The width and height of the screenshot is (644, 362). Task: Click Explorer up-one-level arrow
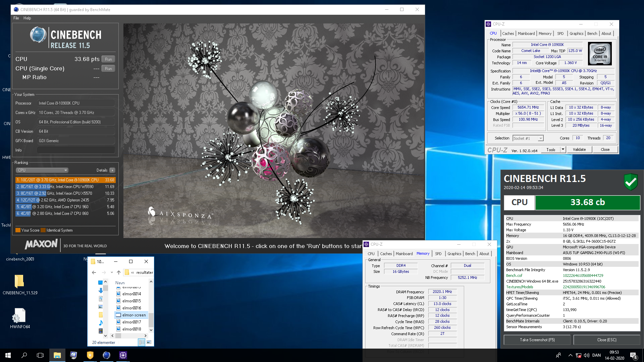click(x=119, y=273)
